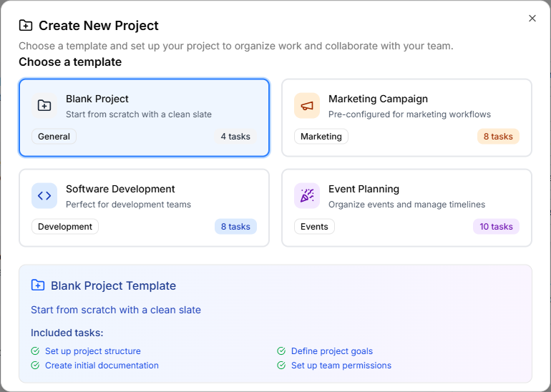Click the Create New Project title text
Viewport: 551px width, 392px height.
(99, 26)
